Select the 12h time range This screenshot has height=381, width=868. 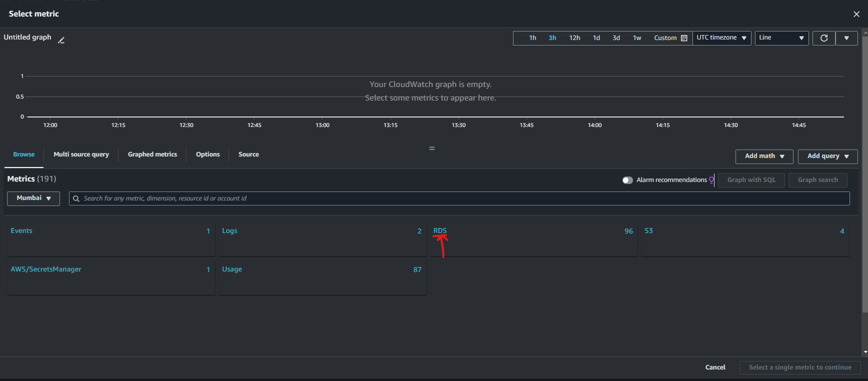point(574,38)
